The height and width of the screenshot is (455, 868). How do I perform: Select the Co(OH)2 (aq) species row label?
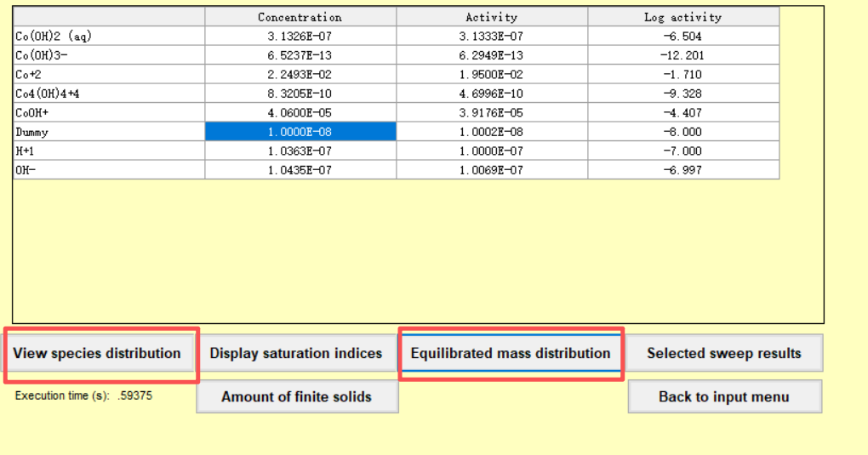(108, 37)
